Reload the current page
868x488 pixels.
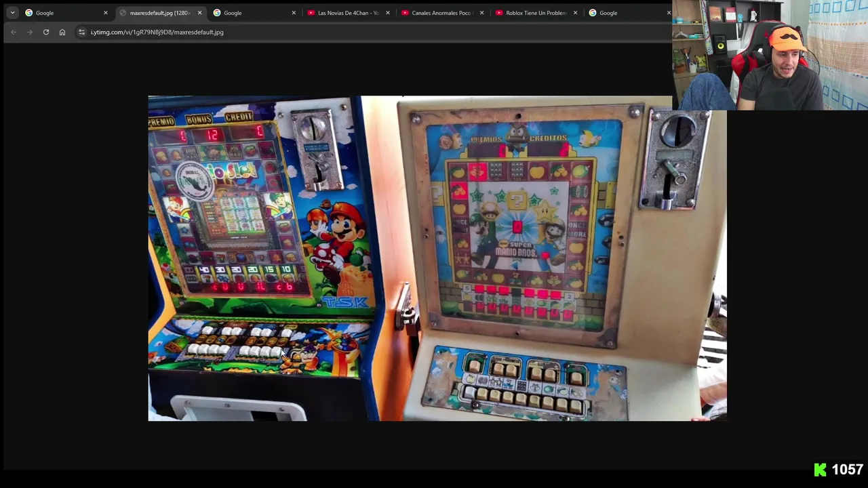pyautogui.click(x=46, y=32)
